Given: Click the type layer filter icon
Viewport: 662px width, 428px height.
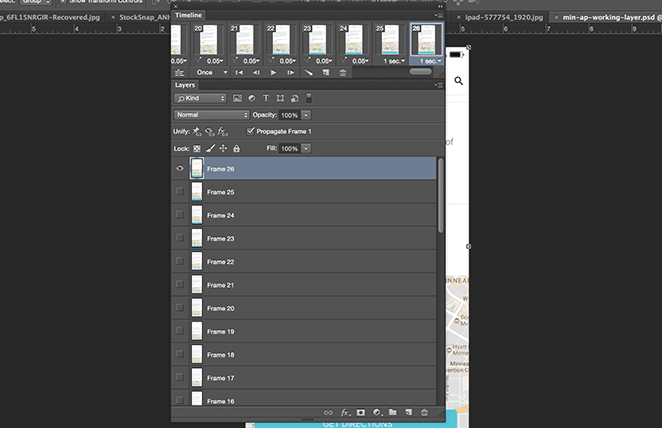Looking at the screenshot, I should [x=266, y=99].
